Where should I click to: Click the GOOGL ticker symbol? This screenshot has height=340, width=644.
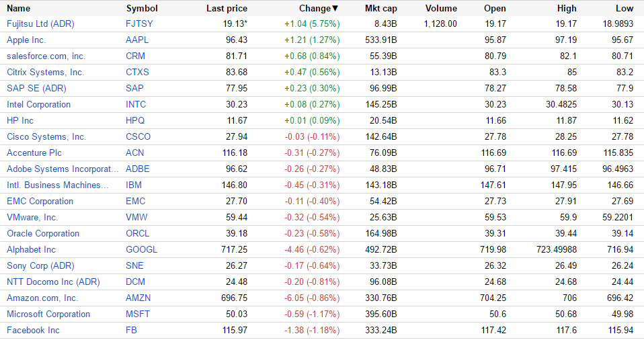coord(142,249)
